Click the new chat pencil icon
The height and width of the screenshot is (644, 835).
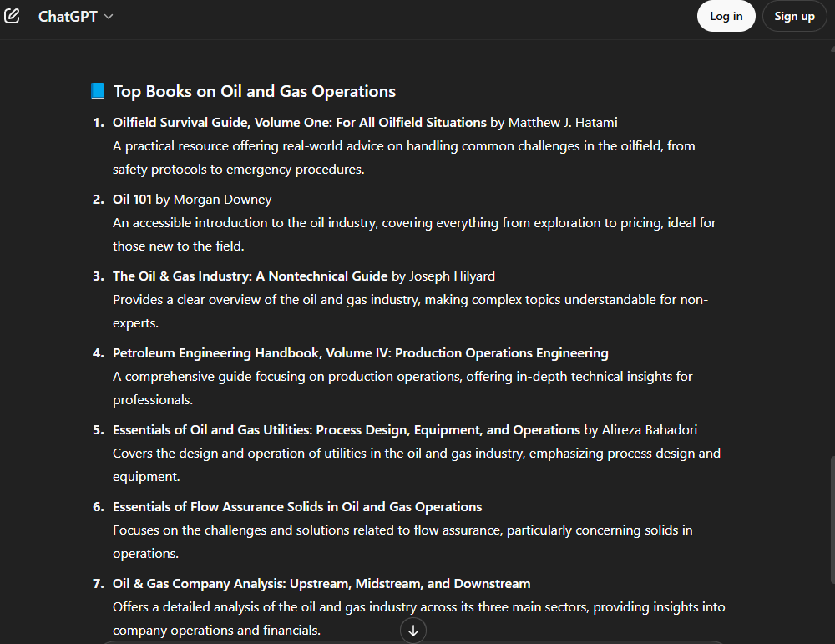[x=12, y=16]
